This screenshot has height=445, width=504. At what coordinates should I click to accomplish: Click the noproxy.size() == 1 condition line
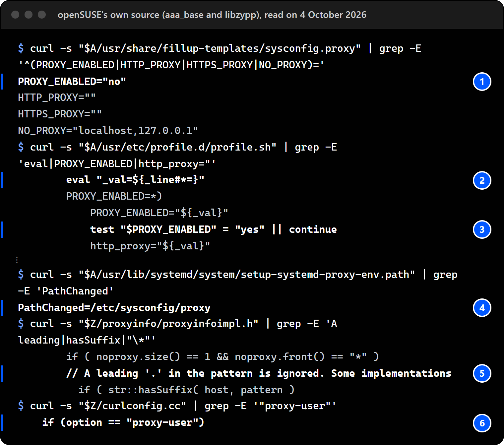pyautogui.click(x=222, y=357)
